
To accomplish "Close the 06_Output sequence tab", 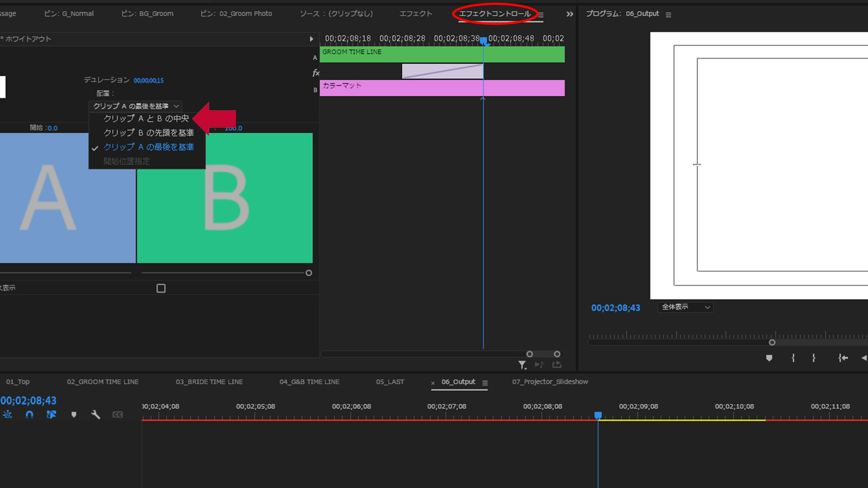I will pos(433,383).
